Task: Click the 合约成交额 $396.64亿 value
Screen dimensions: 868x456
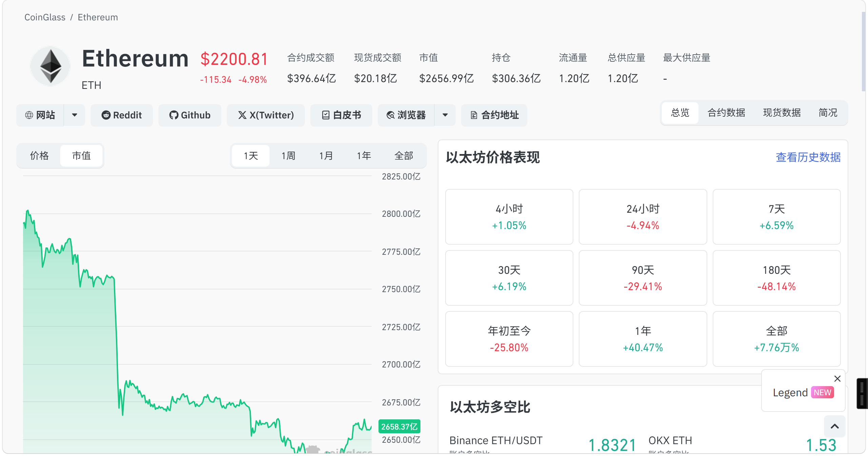Action: click(x=311, y=78)
